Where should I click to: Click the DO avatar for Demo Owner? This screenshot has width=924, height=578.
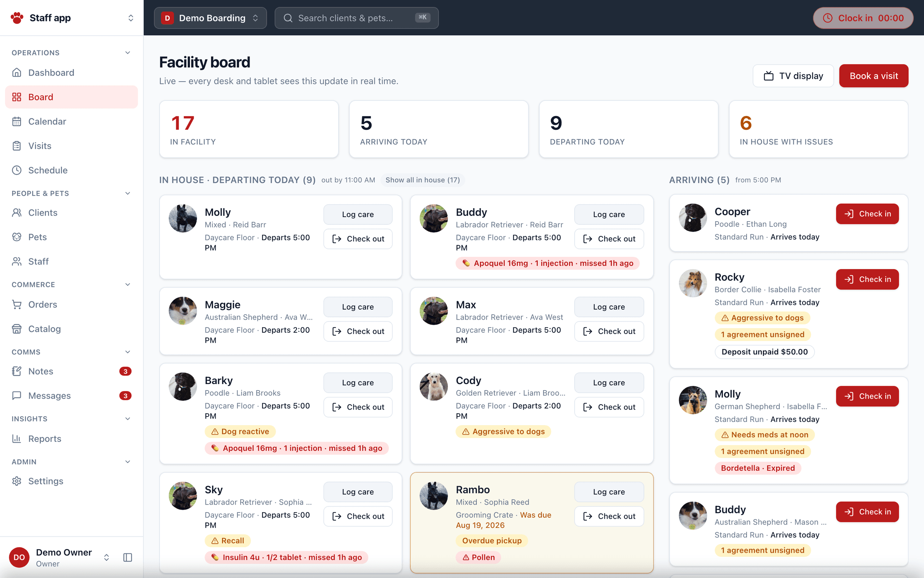tap(19, 557)
